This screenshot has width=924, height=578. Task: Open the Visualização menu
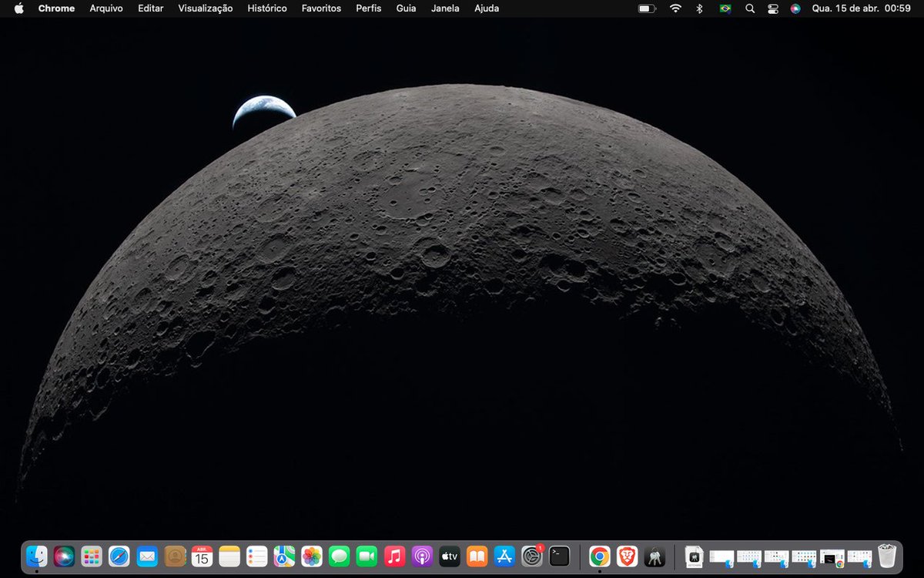point(206,8)
